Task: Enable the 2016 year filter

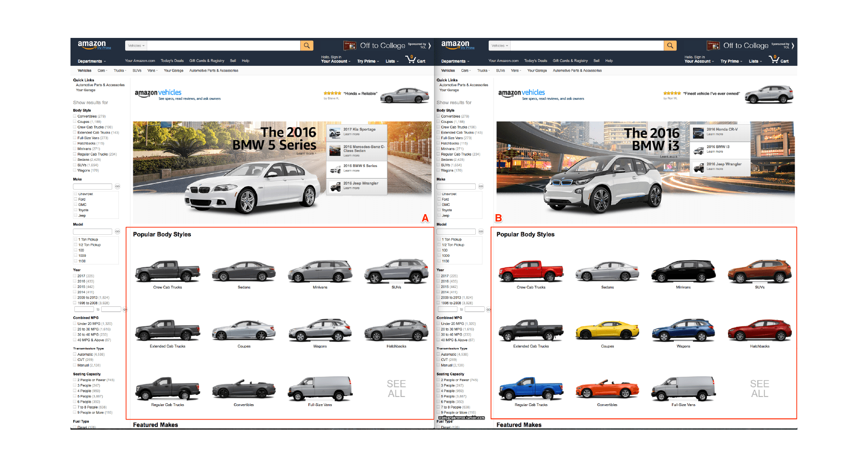Action: (74, 281)
